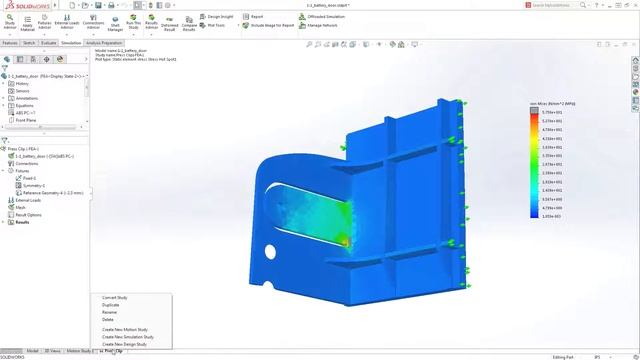The image size is (640, 360).
Task: Click the Model tab at bottom
Action: tap(32, 351)
